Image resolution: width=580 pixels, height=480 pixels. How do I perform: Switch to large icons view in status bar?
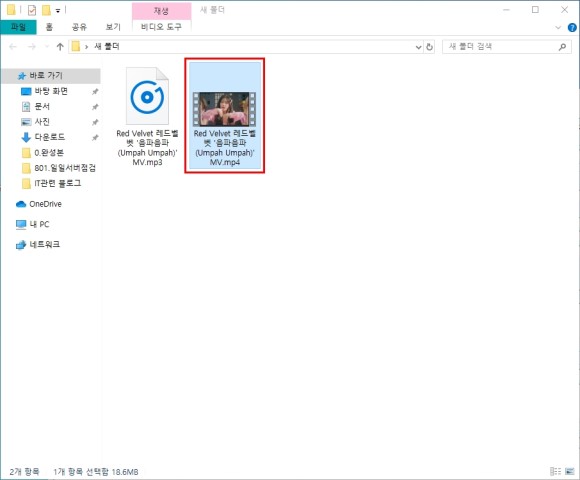569,471
